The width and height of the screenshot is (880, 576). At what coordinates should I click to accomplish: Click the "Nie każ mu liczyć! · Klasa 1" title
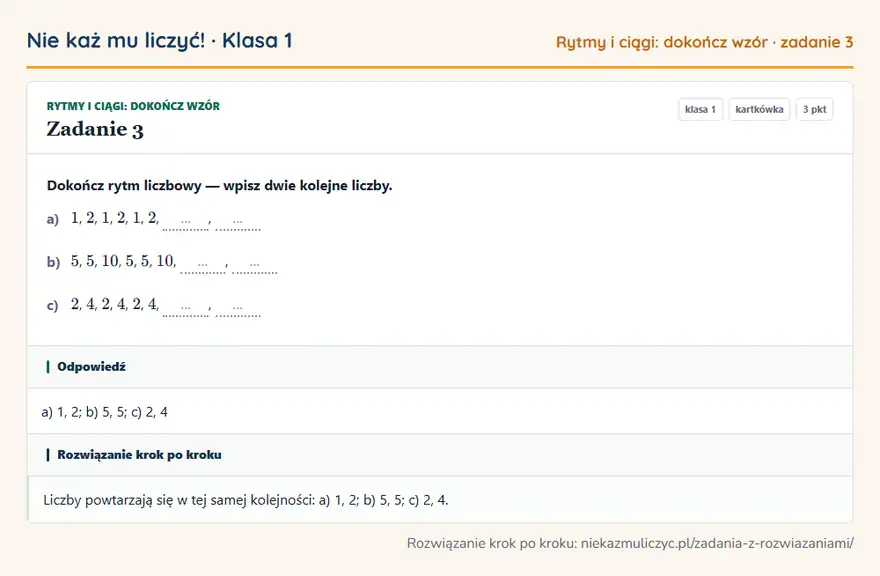[x=159, y=41]
